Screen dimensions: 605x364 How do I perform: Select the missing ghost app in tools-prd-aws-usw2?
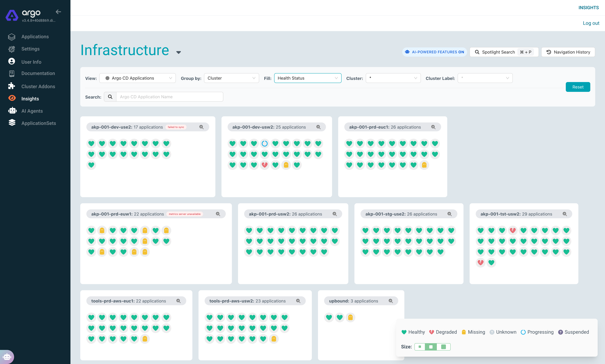274,339
